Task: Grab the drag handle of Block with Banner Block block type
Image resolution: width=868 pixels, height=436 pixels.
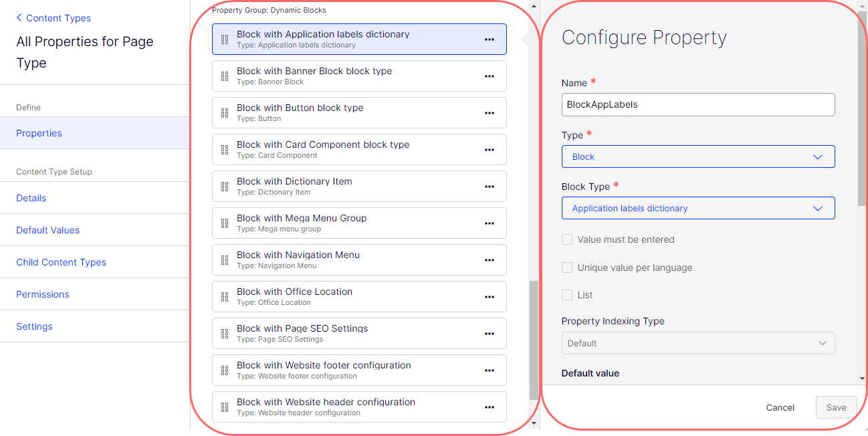Action: [x=225, y=76]
